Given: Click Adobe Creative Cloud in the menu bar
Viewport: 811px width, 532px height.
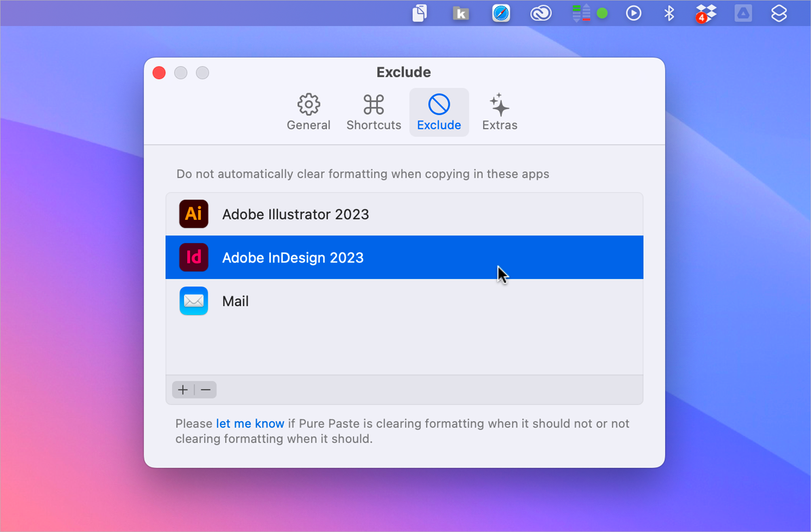Looking at the screenshot, I should (541, 13).
